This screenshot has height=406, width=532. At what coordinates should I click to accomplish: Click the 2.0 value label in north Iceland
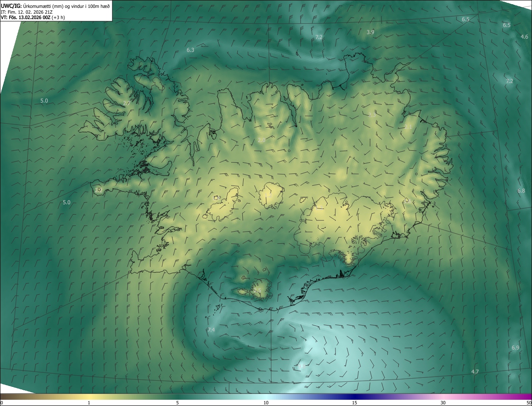coord(261,140)
